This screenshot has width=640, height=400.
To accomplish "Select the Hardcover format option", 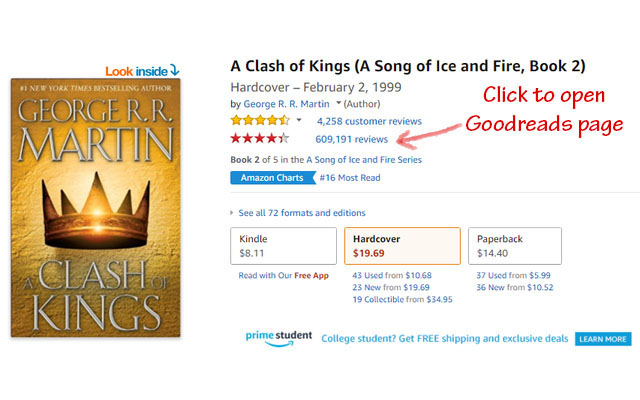I will (402, 246).
